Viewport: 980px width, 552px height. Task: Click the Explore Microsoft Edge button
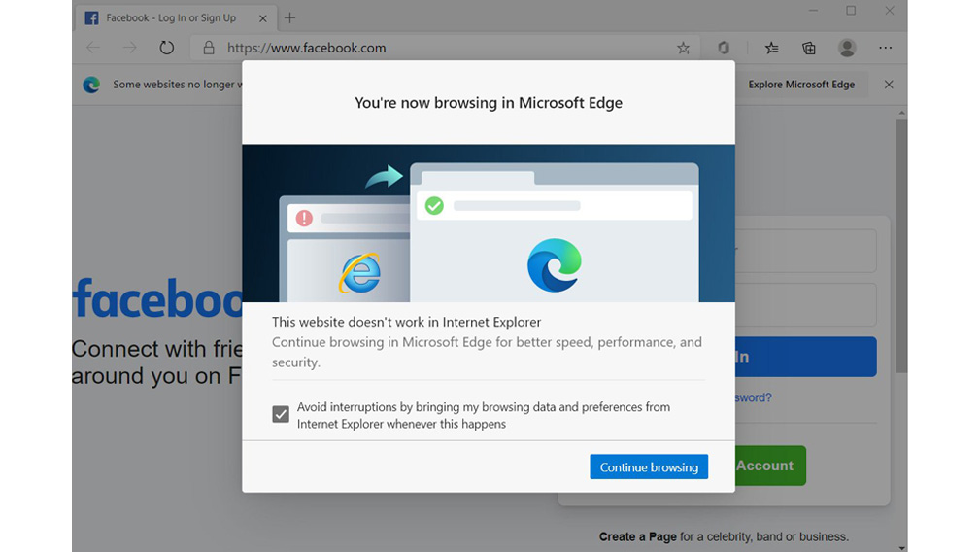point(801,85)
